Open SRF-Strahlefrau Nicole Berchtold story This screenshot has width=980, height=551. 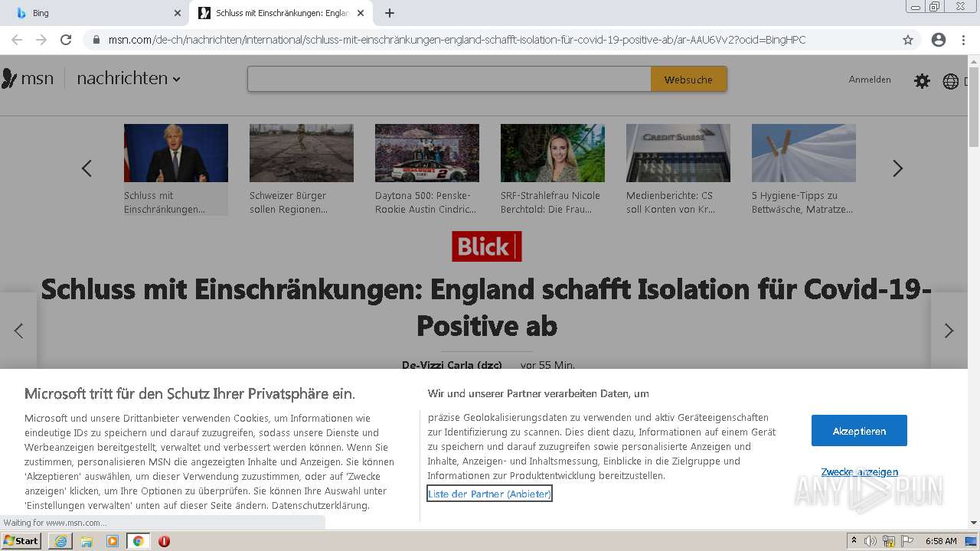[x=553, y=170]
